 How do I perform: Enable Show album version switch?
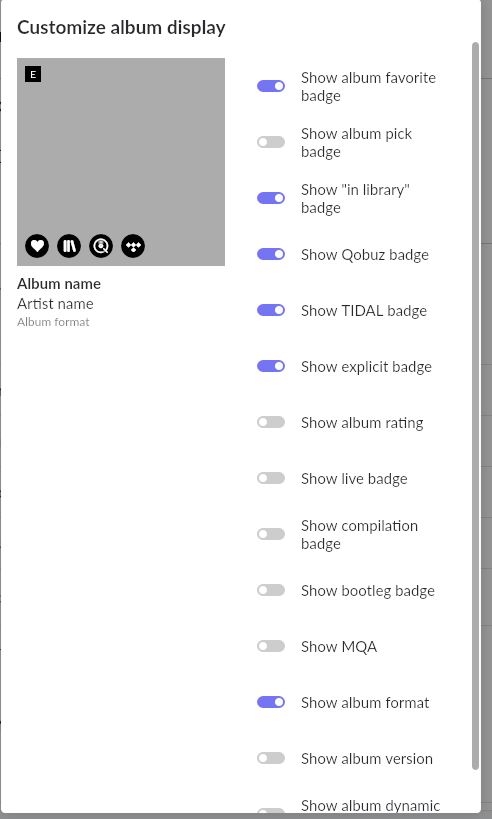[271, 758]
